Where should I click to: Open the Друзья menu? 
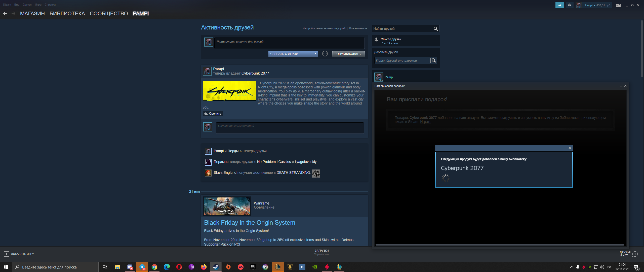(x=27, y=5)
